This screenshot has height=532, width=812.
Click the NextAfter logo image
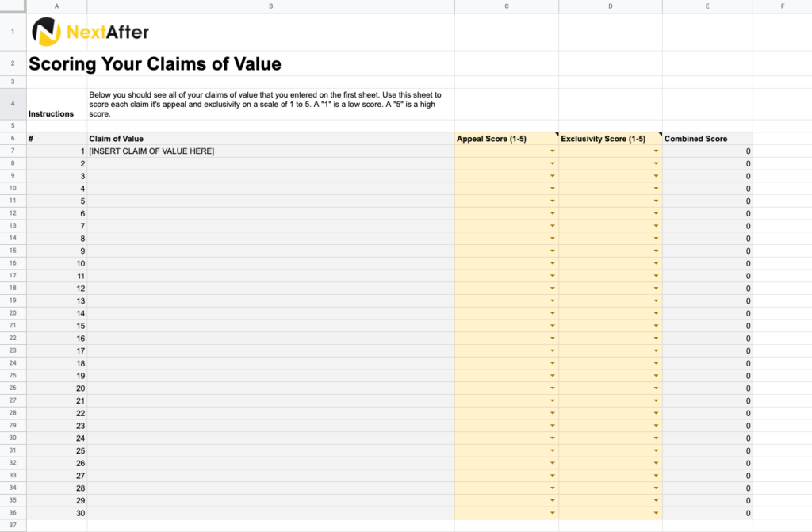coord(90,33)
